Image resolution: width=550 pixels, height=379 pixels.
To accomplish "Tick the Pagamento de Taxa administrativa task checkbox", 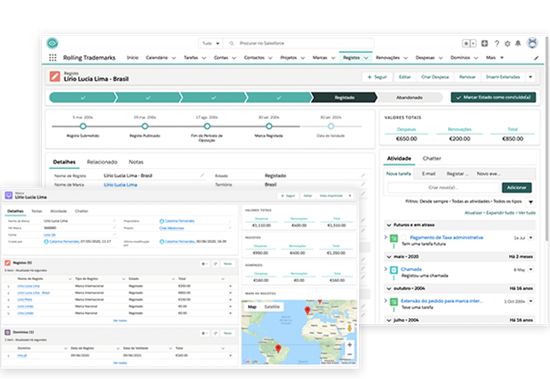I will (404, 238).
